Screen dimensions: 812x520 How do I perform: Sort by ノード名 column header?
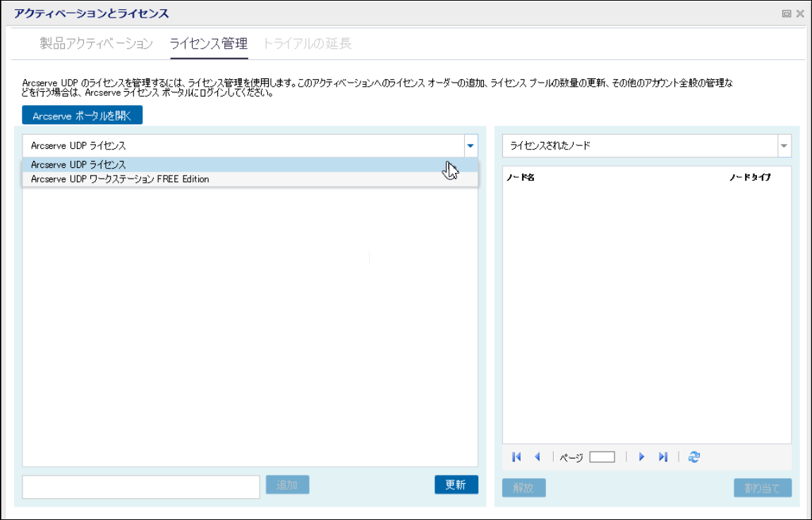point(521,177)
